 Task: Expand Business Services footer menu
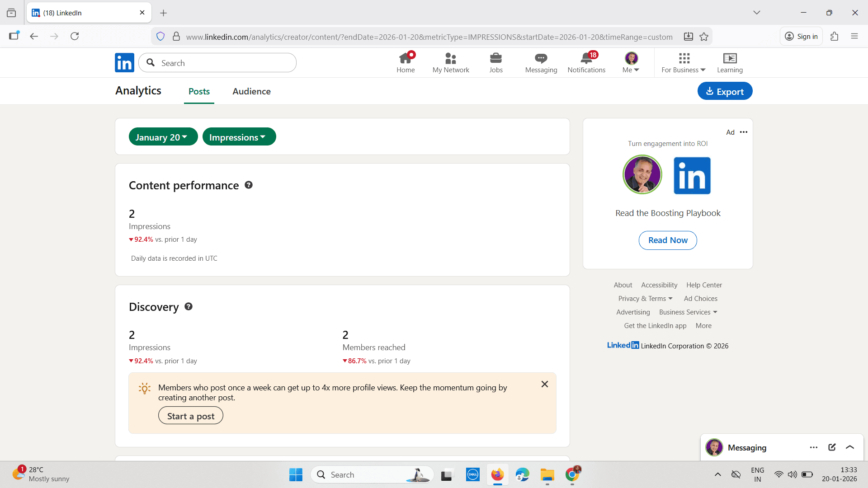(688, 312)
